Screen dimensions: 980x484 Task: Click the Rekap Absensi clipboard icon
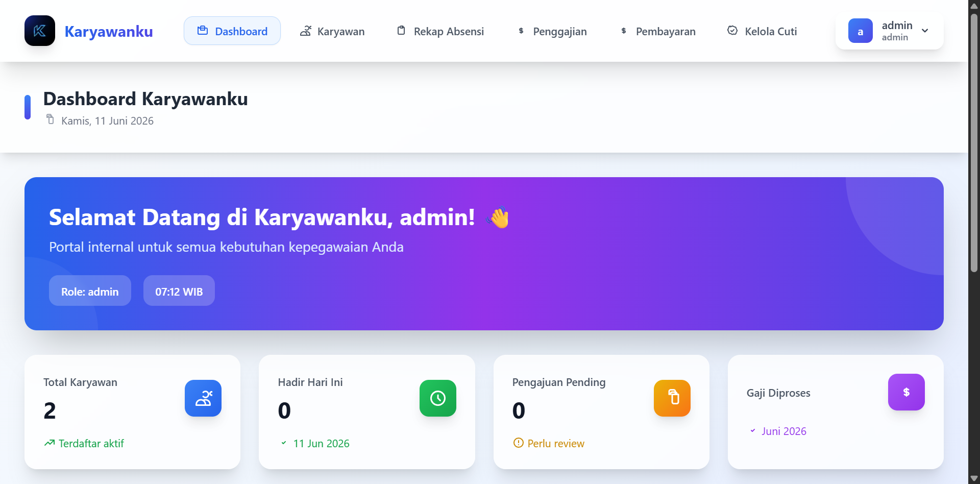pyautogui.click(x=401, y=31)
